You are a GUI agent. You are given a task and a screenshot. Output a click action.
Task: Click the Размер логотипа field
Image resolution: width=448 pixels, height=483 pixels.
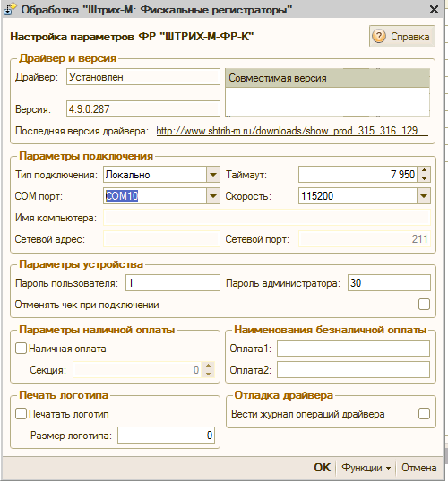pyautogui.click(x=167, y=436)
